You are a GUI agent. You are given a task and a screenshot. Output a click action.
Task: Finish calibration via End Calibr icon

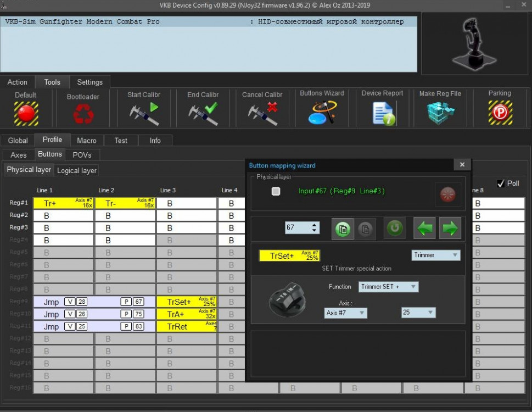click(x=203, y=113)
